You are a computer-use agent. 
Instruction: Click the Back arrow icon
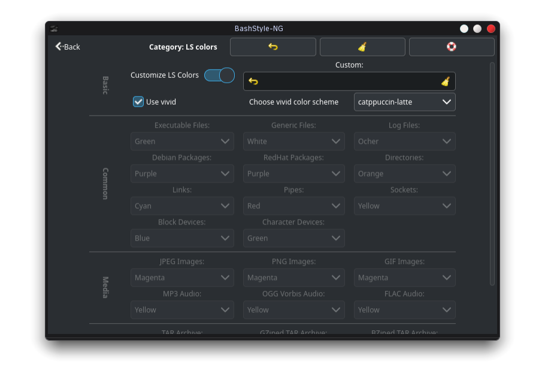click(59, 47)
